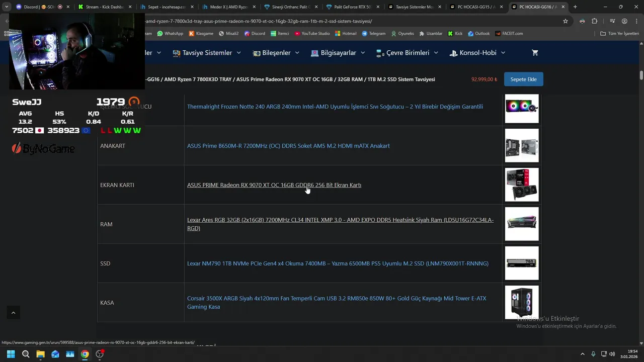This screenshot has height=362, width=644.
Task: Open the volume control in system tray
Action: click(x=612, y=354)
